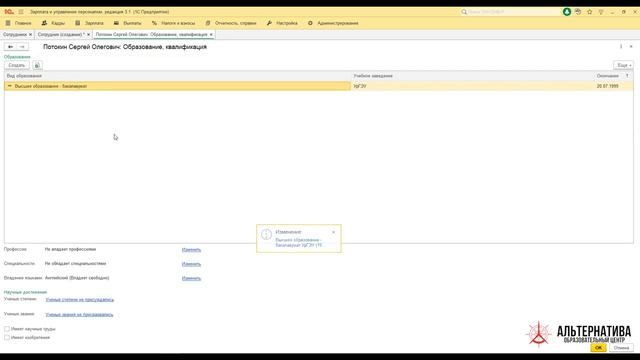Select the educational institution cell in row

472,86
